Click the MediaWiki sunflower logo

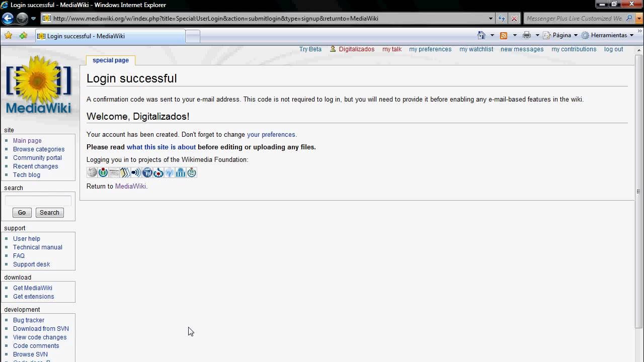tap(39, 84)
